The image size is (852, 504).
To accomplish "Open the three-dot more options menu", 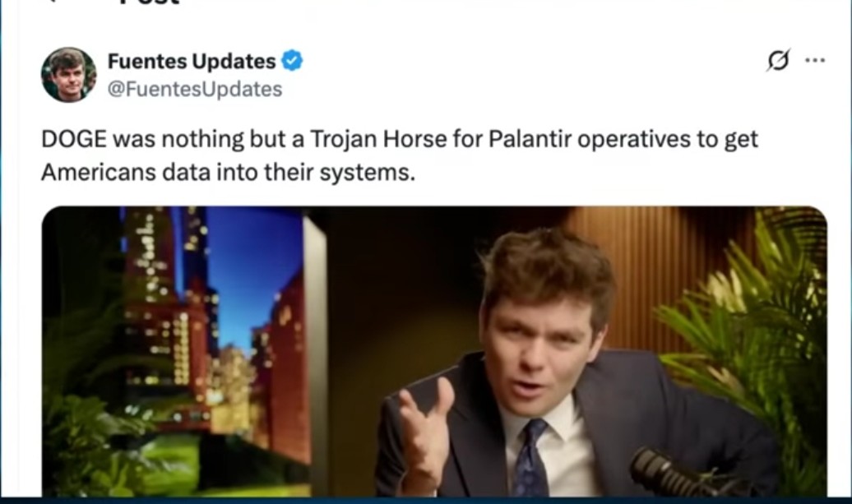I will (815, 60).
